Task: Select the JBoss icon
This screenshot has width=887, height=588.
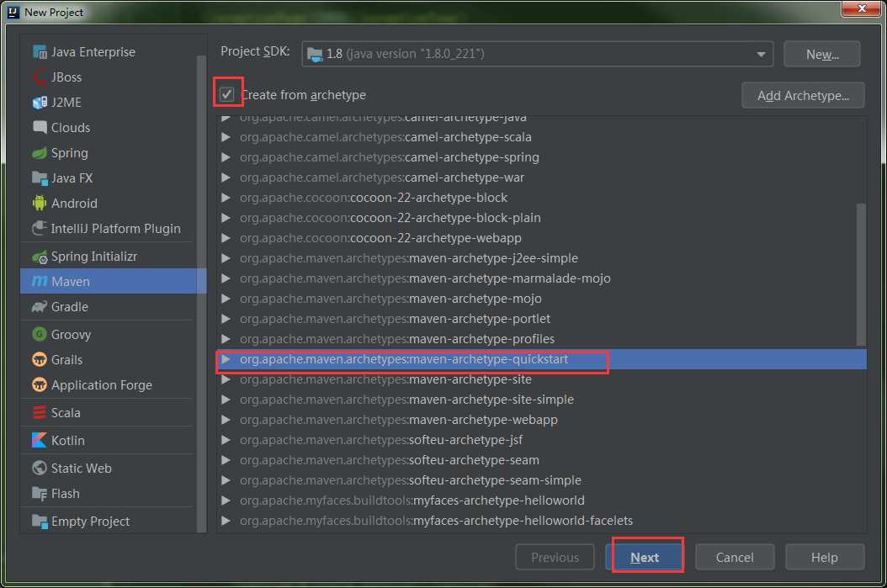Action: [40, 77]
